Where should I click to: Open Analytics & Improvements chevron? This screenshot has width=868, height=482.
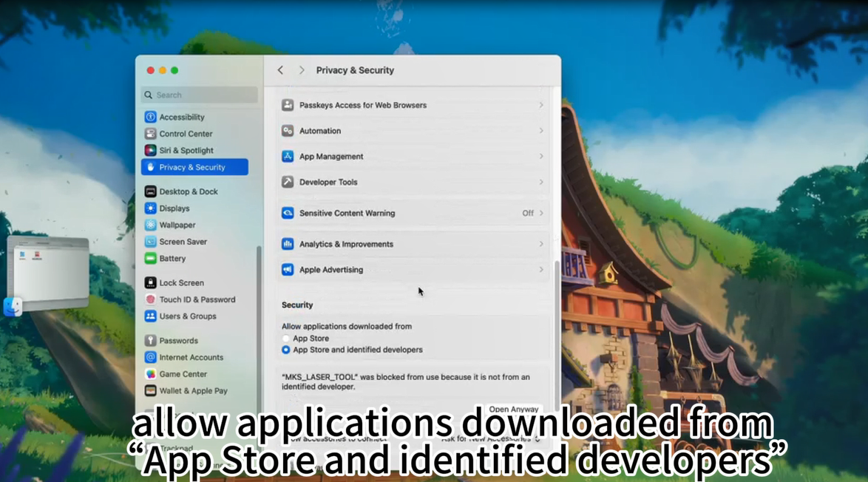tap(541, 244)
